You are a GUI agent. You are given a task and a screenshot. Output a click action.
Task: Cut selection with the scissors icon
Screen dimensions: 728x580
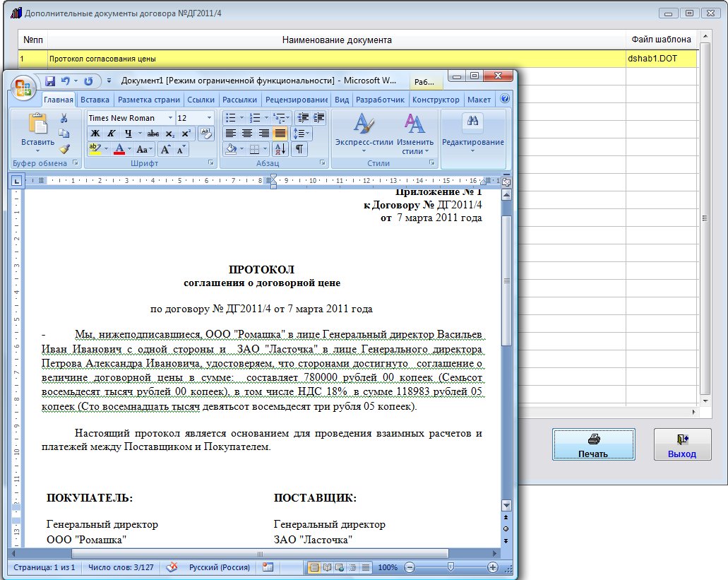point(64,119)
